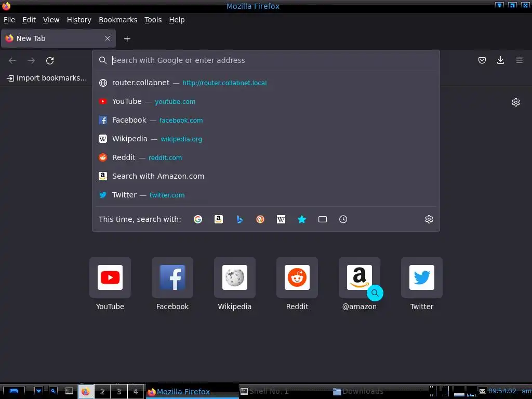Search this time with Bing icon
532x399 pixels.
point(240,219)
